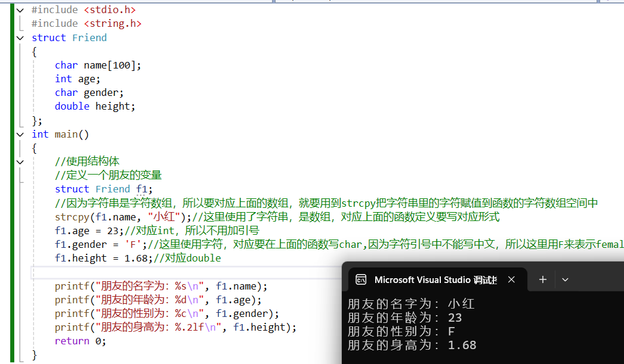624x364 pixels.
Task: Click the comment //定义一个朋友的变量
Action: click(108, 175)
